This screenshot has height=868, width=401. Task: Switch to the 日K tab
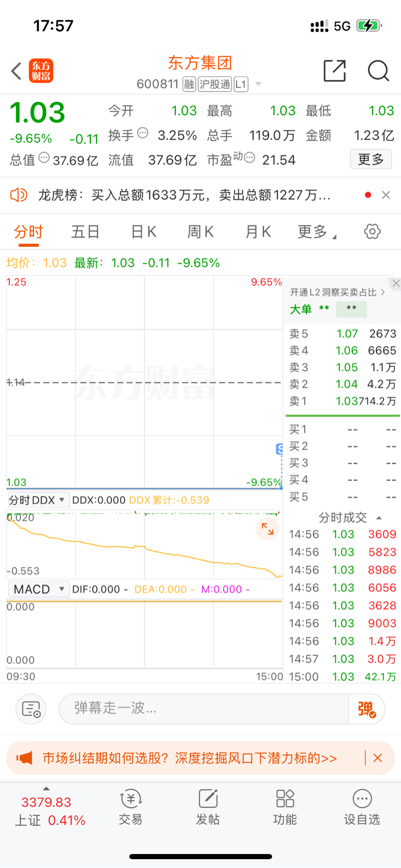pyautogui.click(x=143, y=232)
